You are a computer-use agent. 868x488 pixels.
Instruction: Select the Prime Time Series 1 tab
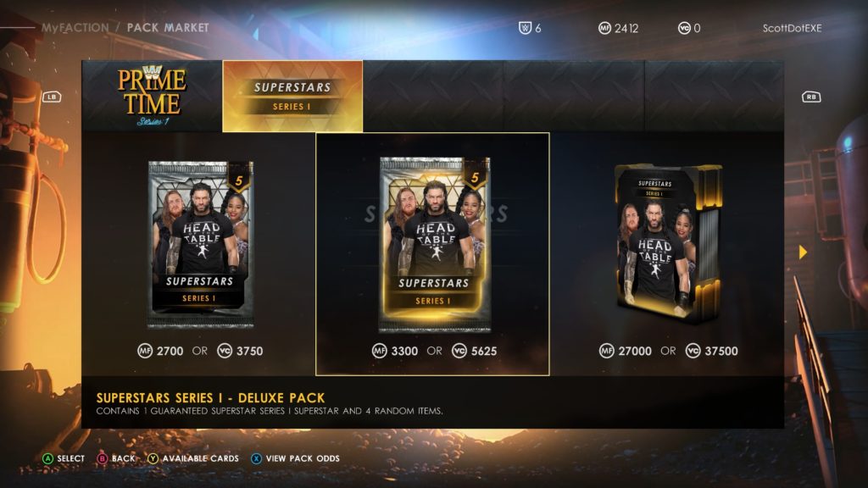coord(152,96)
